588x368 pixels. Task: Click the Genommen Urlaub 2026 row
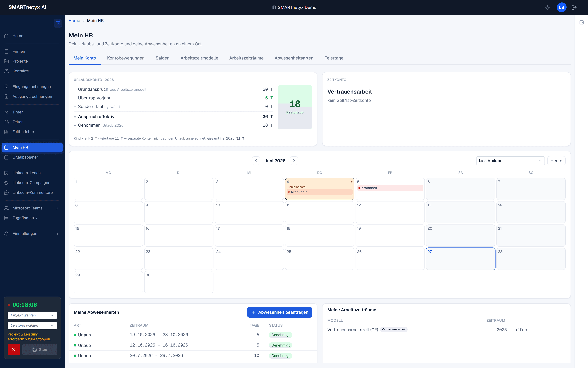point(173,125)
